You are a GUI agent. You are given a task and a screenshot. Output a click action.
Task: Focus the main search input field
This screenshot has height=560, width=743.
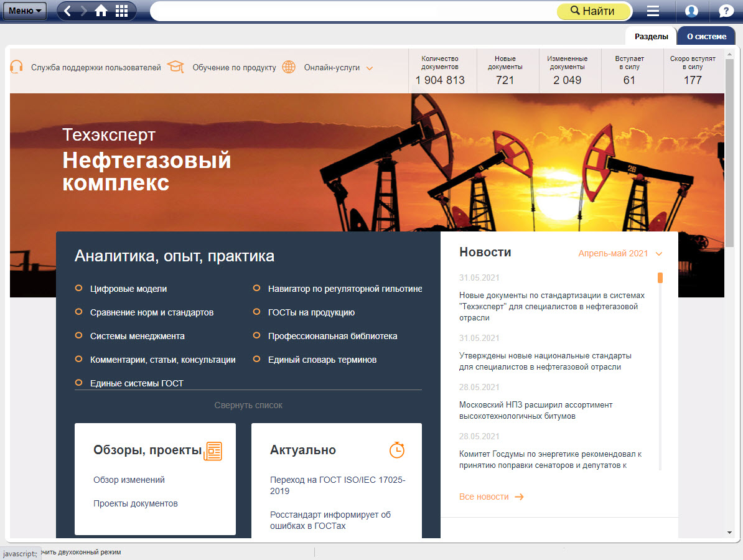(353, 11)
